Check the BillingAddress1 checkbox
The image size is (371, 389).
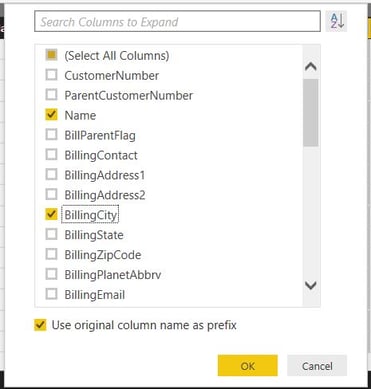click(x=51, y=175)
